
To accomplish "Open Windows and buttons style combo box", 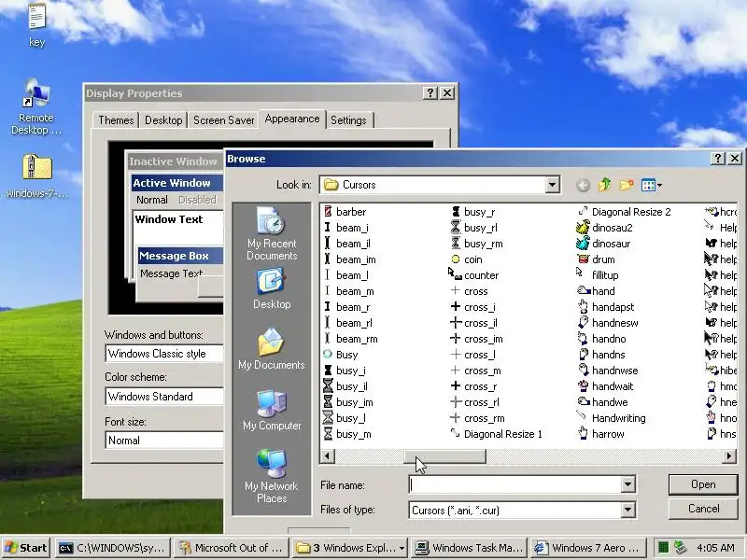I will click(164, 354).
